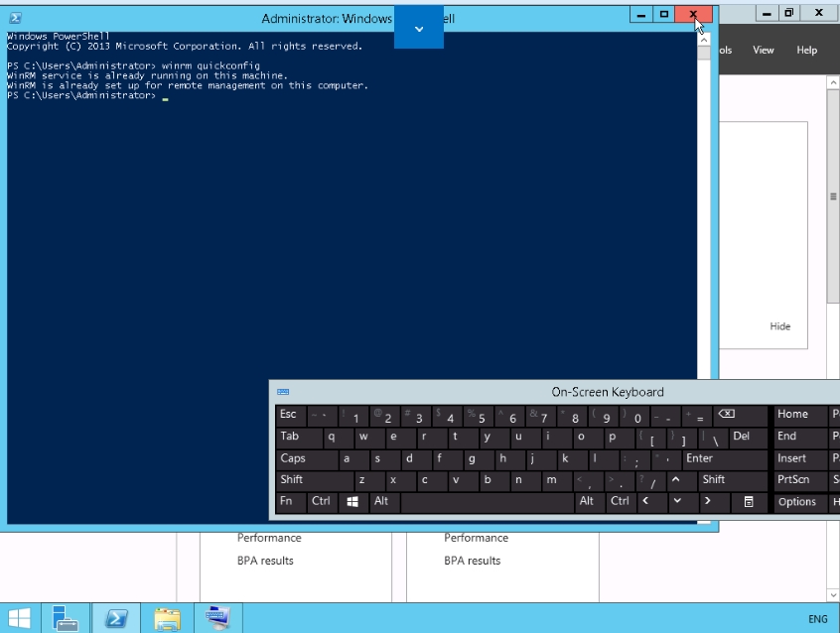This screenshot has width=840, height=633.
Task: Open Server Manager from the taskbar
Action: point(66,618)
